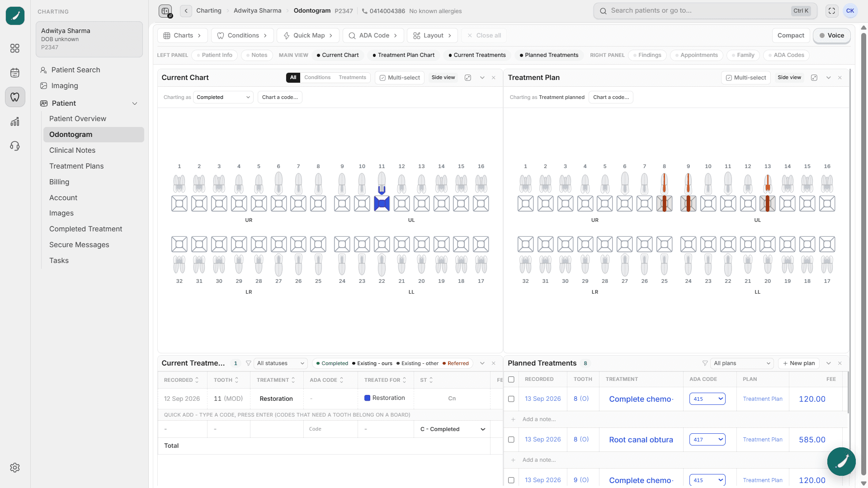This screenshot has height=488, width=868.
Task: Close the Planned Treatments panel
Action: [x=840, y=363]
